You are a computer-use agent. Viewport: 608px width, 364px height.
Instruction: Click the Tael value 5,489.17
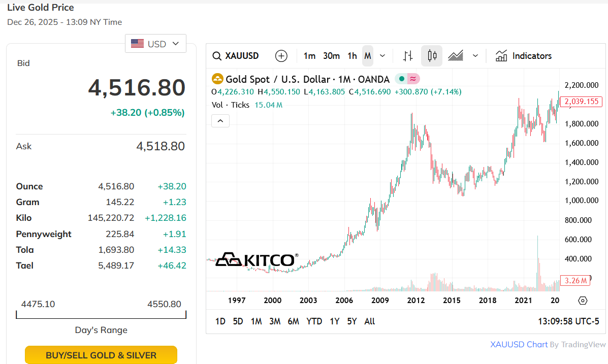pyautogui.click(x=116, y=266)
